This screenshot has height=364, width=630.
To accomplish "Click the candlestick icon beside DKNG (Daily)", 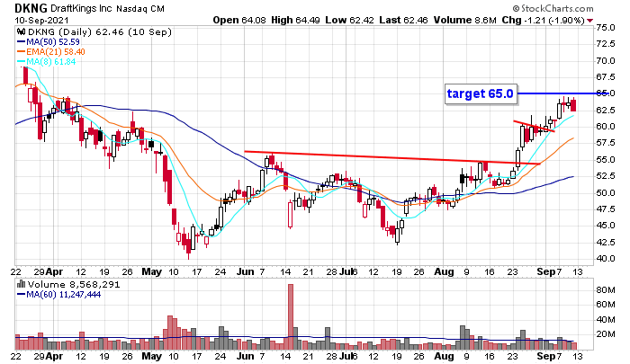I will click(21, 31).
